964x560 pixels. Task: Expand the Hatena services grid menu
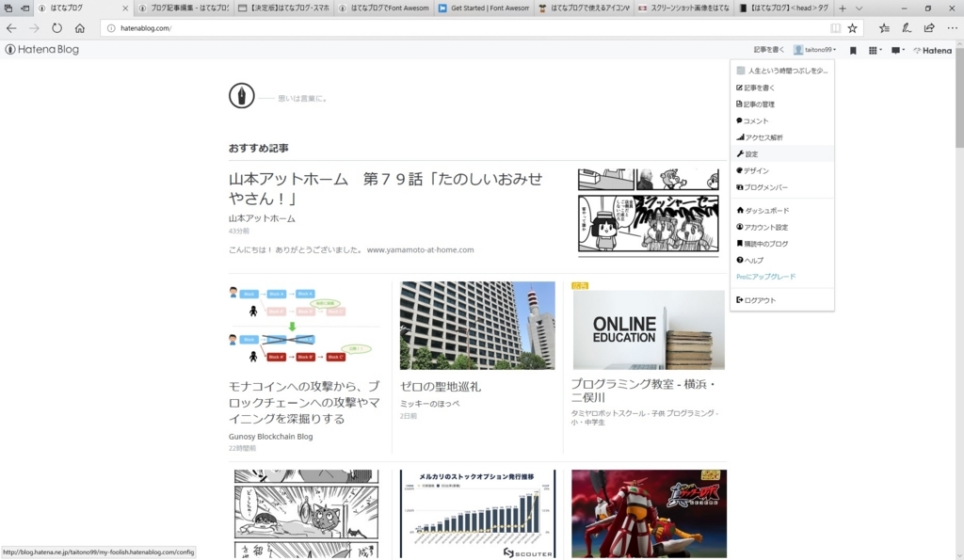(x=875, y=51)
